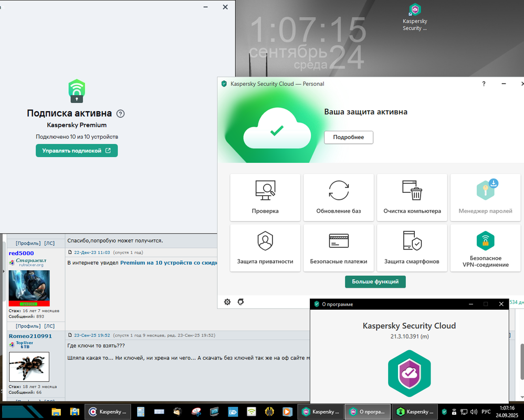Click the Kaspersky Security Cloud hexagon logo
This screenshot has height=420, width=524.
(409, 373)
